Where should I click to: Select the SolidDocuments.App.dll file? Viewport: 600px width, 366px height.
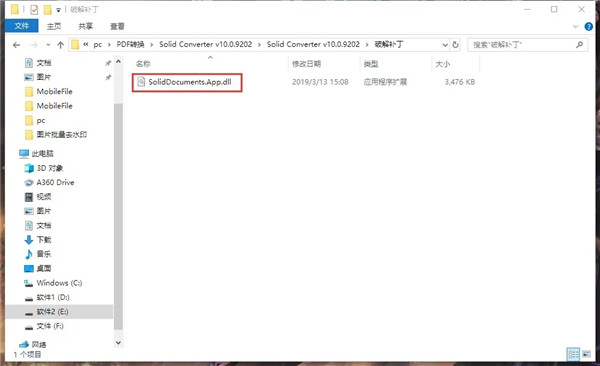[x=190, y=82]
